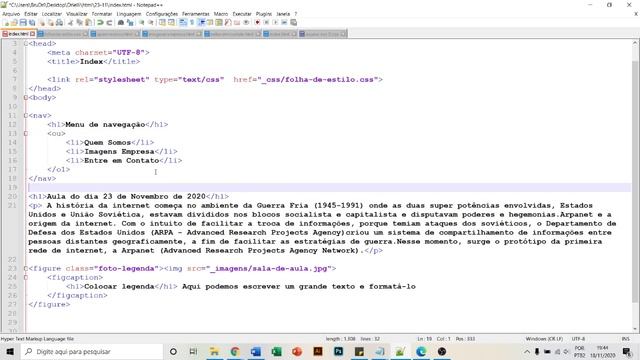
Task: Click the Close document toolbar icon
Action: pyautogui.click(x=41, y=22)
